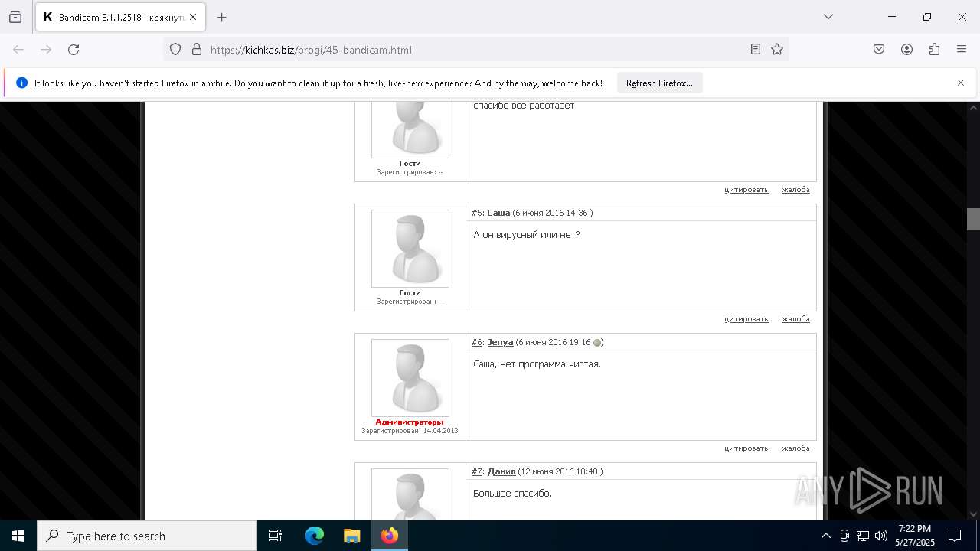Go back one page

pyautogui.click(x=18, y=50)
